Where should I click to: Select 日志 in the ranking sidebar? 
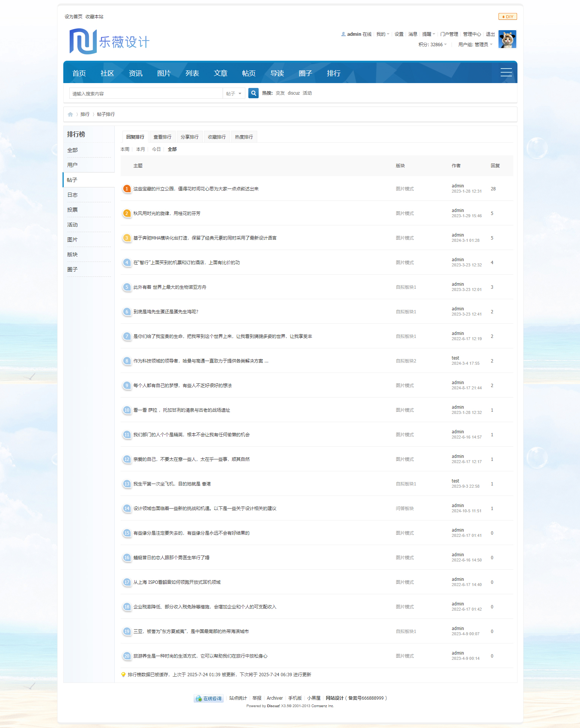point(73,195)
